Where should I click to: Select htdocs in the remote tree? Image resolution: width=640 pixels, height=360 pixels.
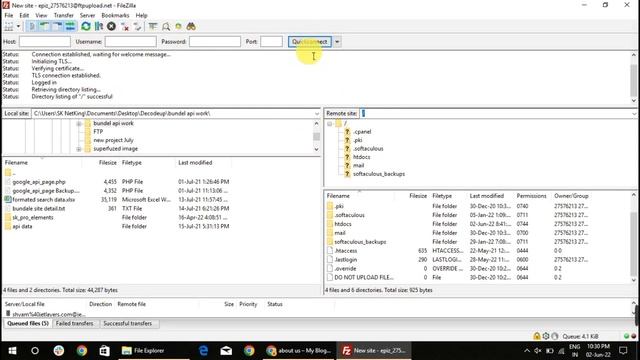point(361,157)
